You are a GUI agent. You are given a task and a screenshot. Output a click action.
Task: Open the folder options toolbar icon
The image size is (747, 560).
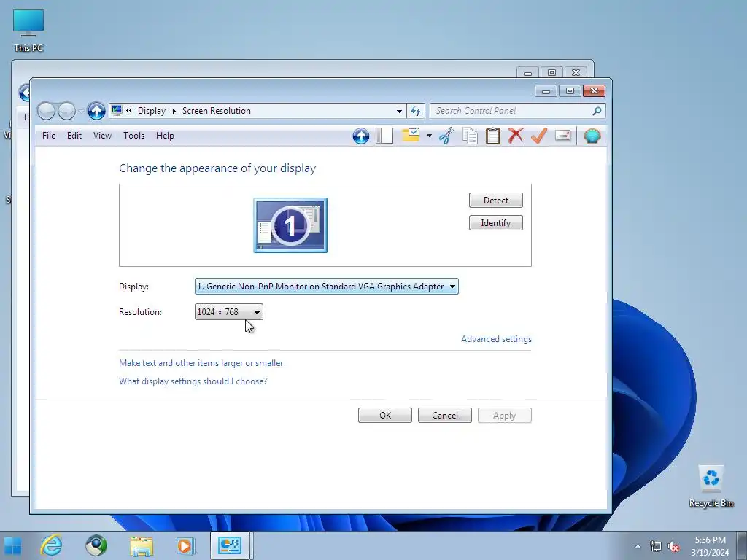click(x=411, y=136)
